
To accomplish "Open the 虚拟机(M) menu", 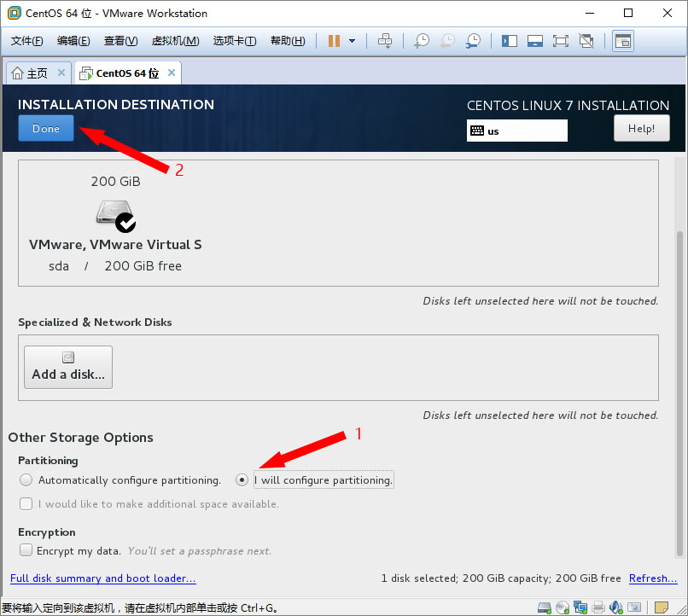I will (175, 41).
